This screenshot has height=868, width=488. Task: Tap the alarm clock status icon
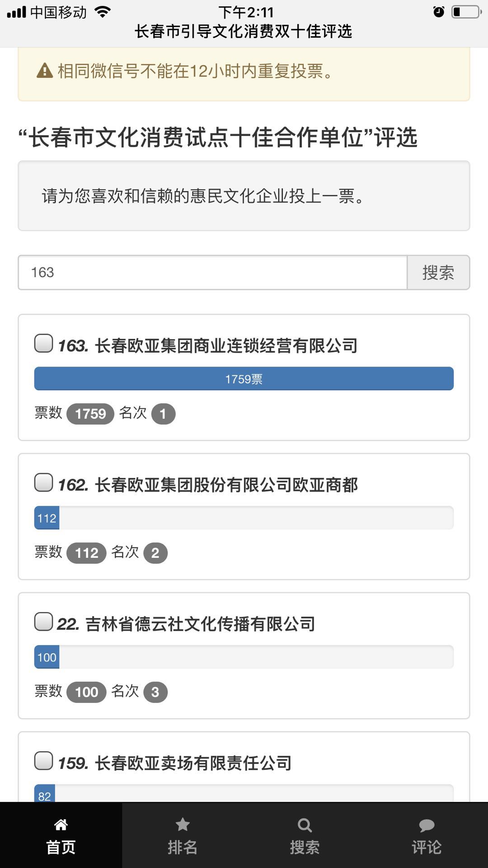pyautogui.click(x=438, y=12)
